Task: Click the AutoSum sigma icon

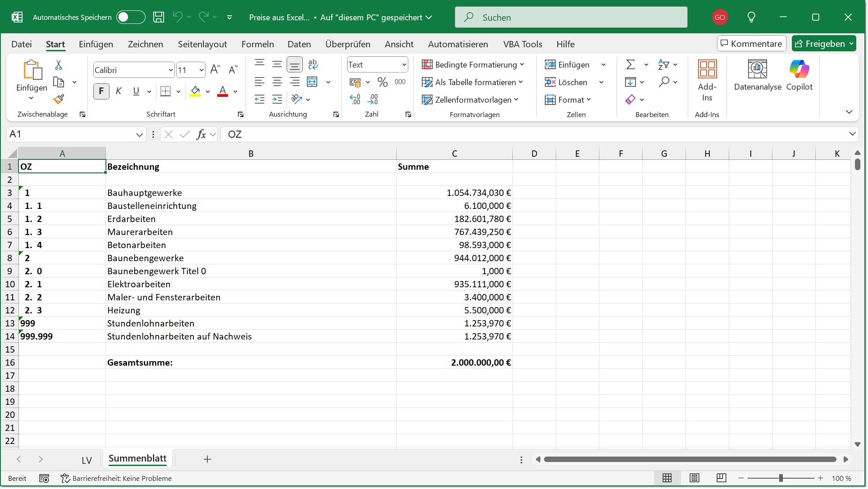Action: (x=630, y=65)
